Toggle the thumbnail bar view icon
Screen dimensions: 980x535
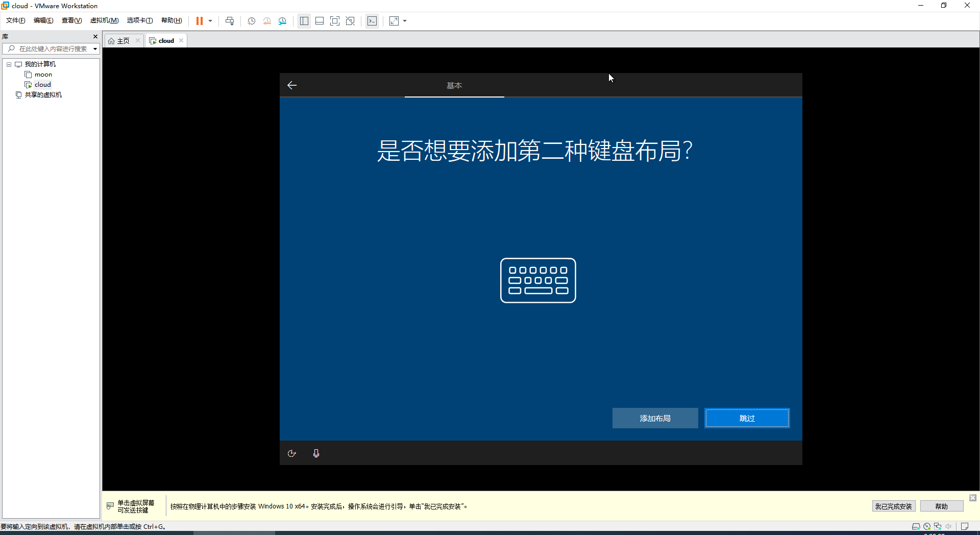coord(320,21)
